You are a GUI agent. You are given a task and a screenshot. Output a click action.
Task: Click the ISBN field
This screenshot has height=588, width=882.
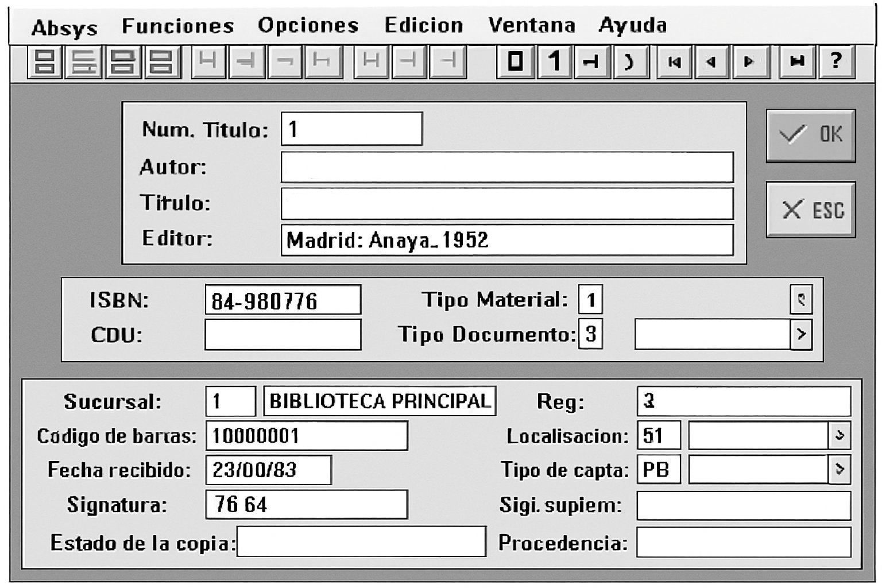point(283,300)
